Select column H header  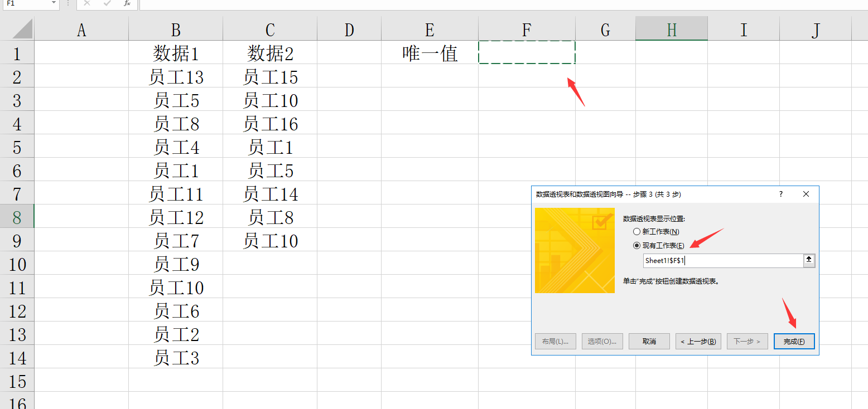point(672,30)
